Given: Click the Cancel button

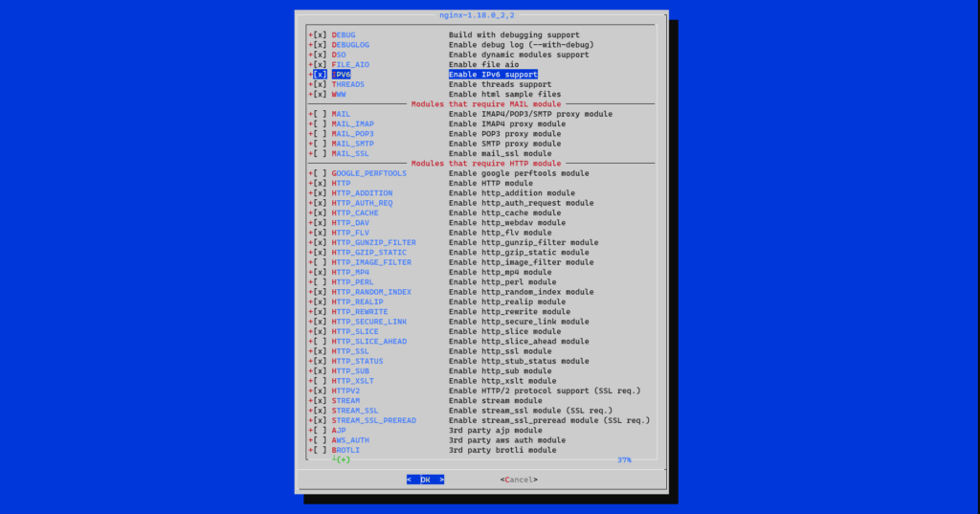Looking at the screenshot, I should pos(519,480).
